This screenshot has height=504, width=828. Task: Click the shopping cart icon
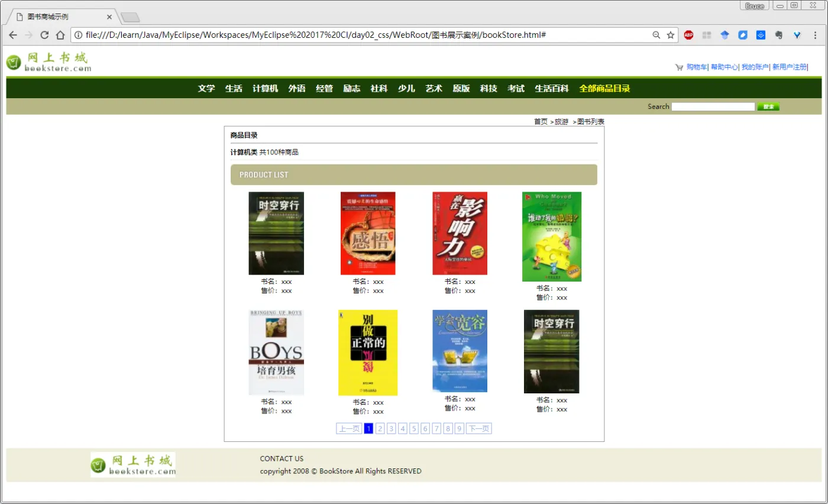click(679, 67)
